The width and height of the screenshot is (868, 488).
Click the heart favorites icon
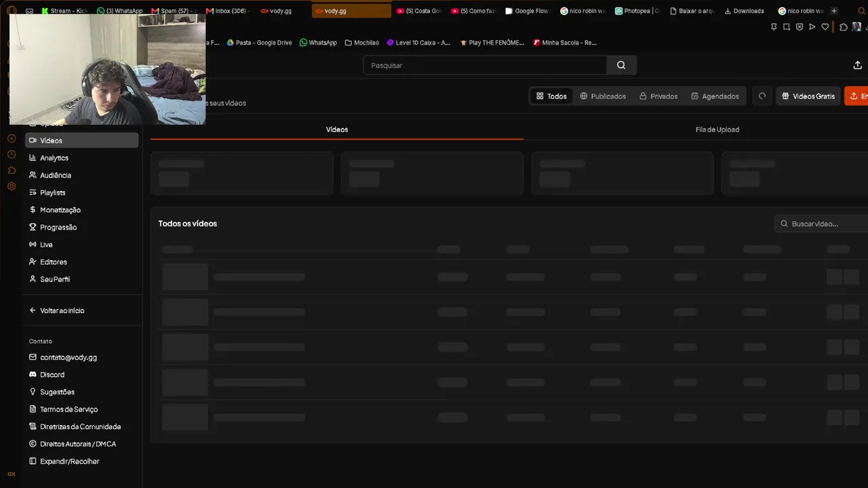pyautogui.click(x=825, y=27)
